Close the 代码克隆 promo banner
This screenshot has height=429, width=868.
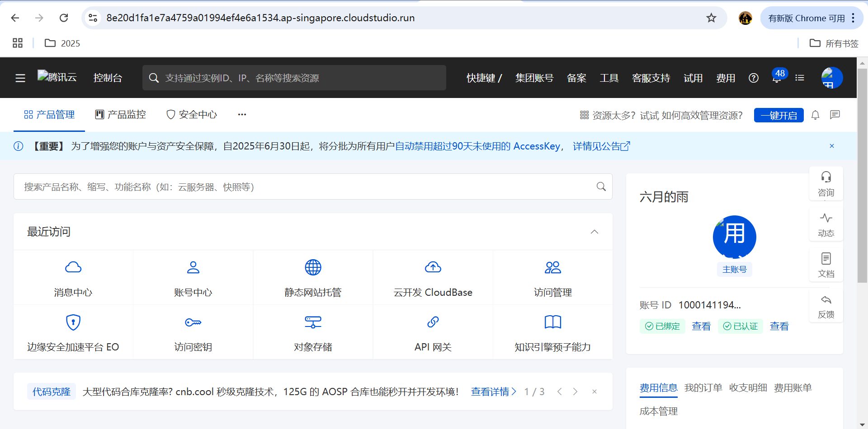594,392
